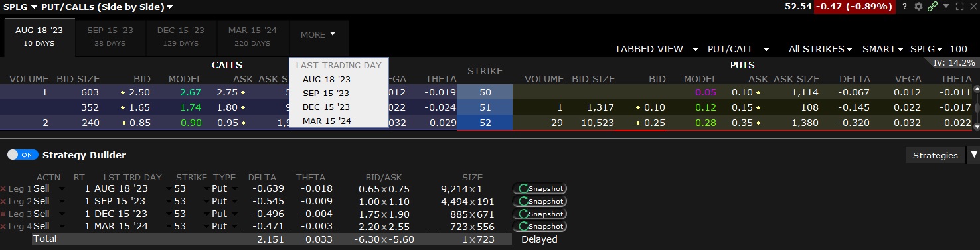
Task: Click Snapshot refresh for Leg 4
Action: 539,227
